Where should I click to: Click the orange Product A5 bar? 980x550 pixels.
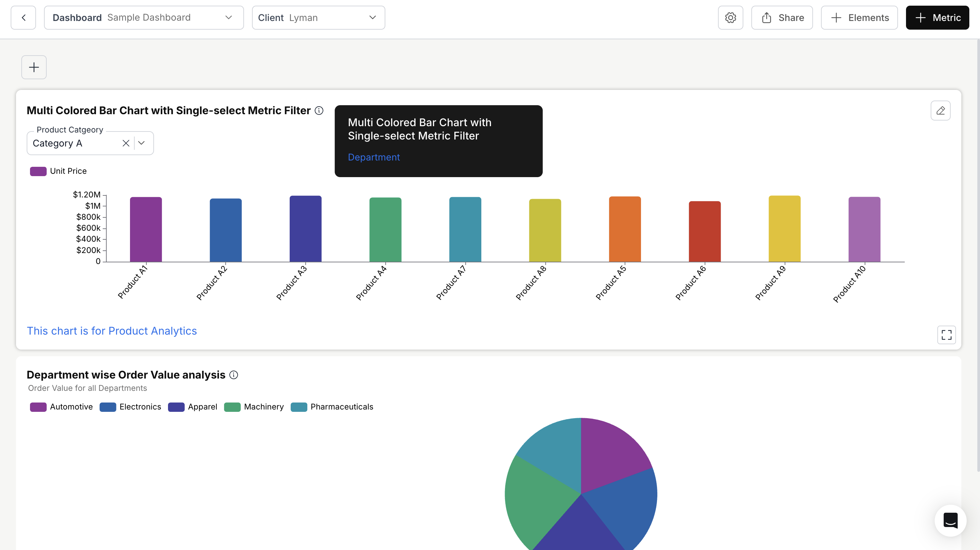(625, 229)
